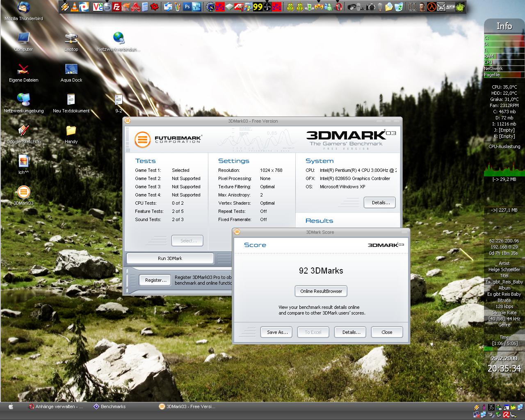Open the calculator icon in dock
This screenshot has width=525, height=420.
[145, 7]
